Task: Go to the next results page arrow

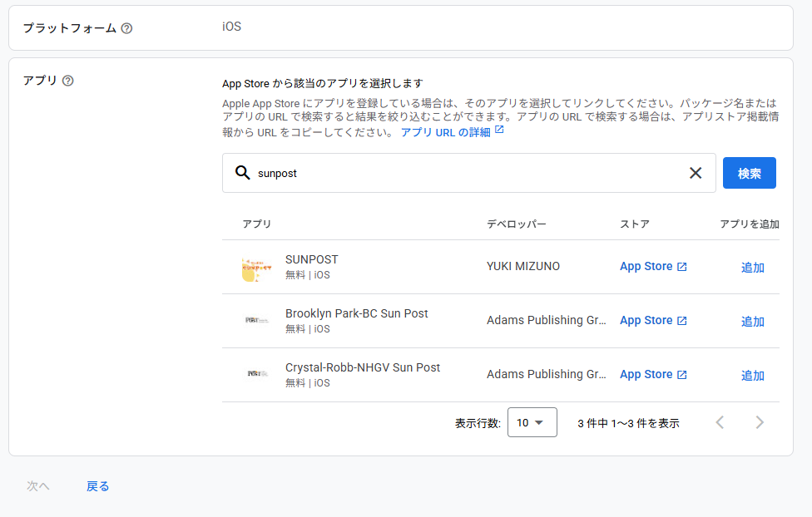Action: pyautogui.click(x=759, y=422)
